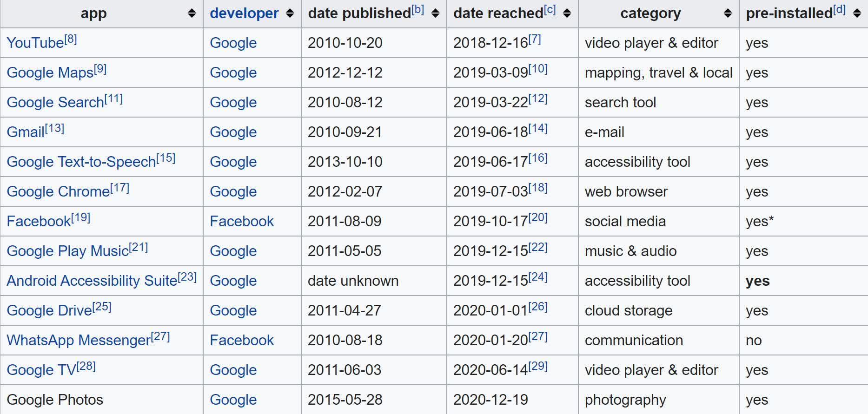This screenshot has width=868, height=414.
Task: Open the Google Text-to-Speech link
Action: 81,162
